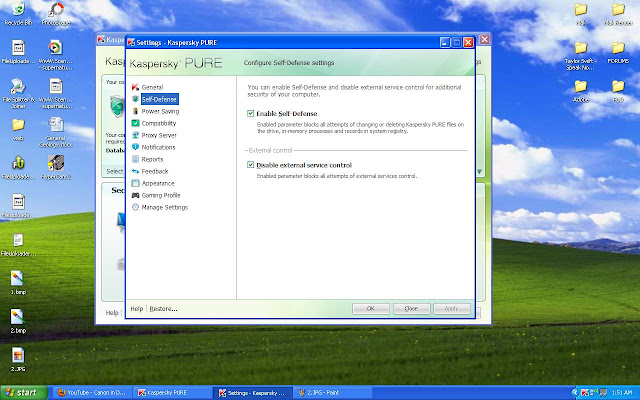
Task: Switch to Settings - Kaspersky taskbar item
Action: click(253, 393)
